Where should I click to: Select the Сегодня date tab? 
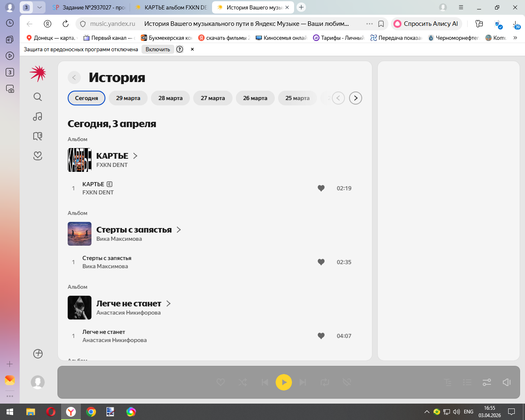pyautogui.click(x=87, y=98)
